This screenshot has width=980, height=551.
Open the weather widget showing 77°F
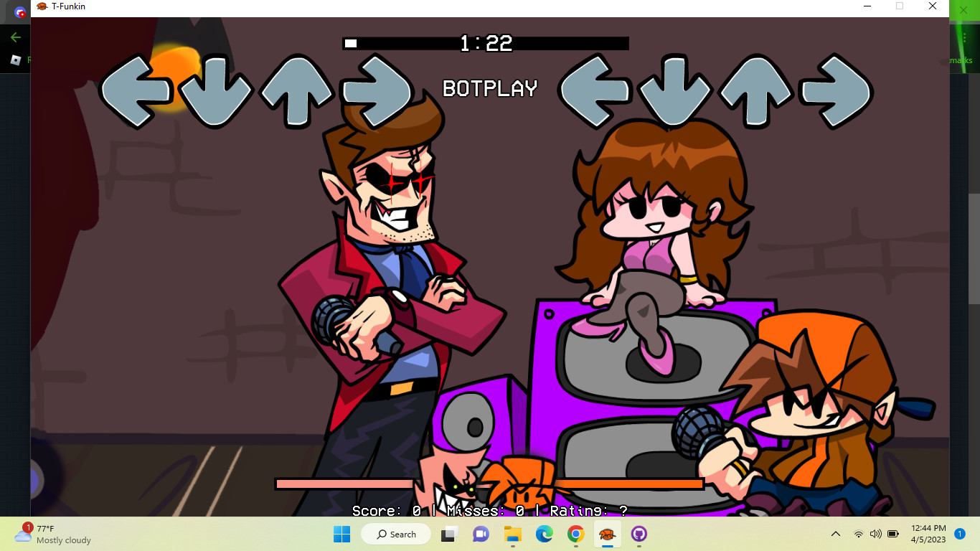[x=54, y=534]
